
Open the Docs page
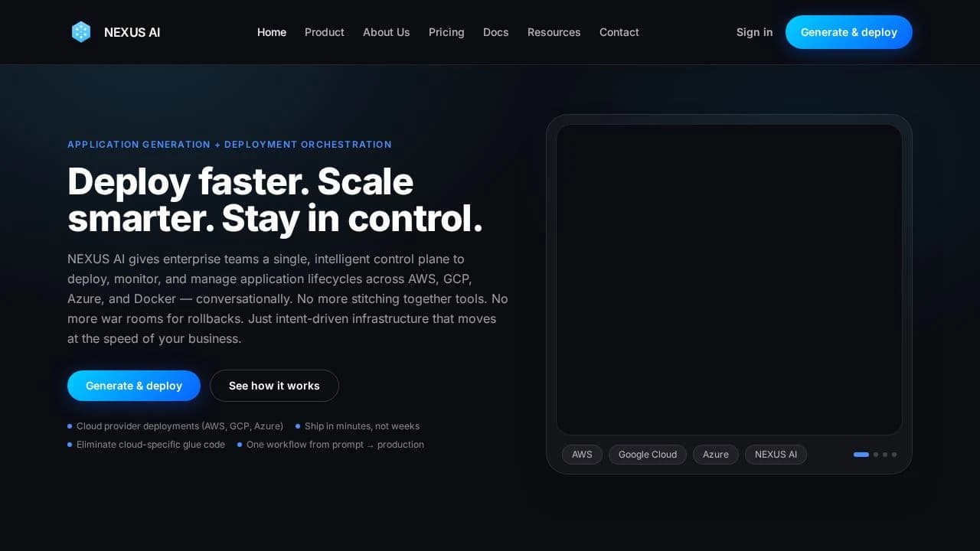[x=495, y=32]
